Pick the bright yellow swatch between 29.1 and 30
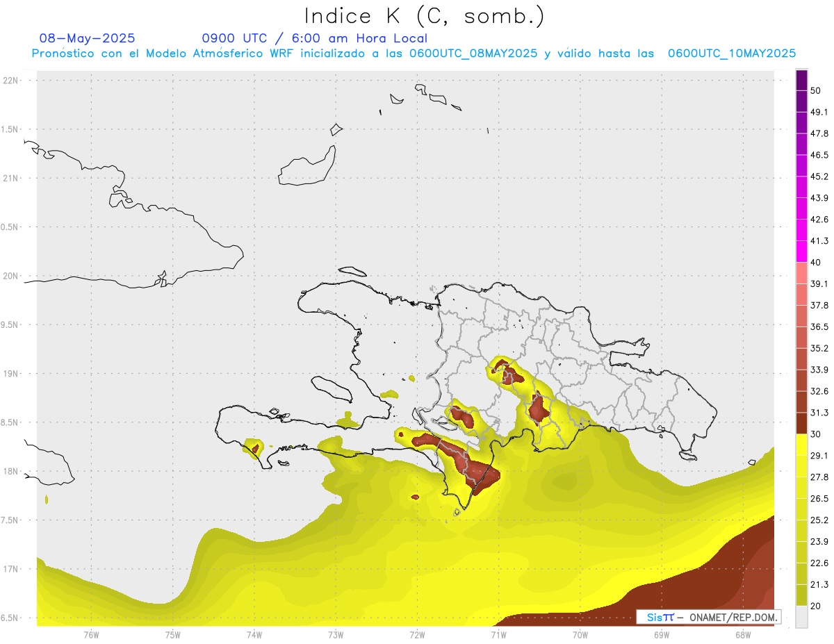This screenshot has width=834, height=644. click(x=801, y=445)
